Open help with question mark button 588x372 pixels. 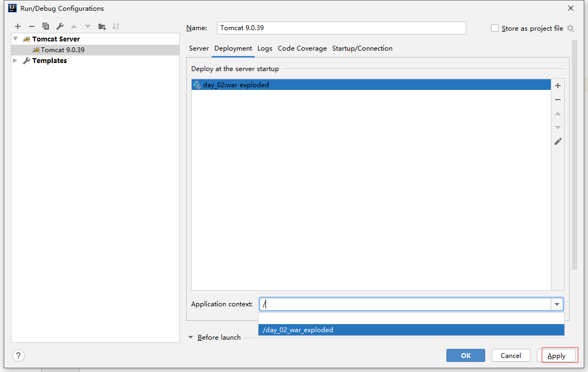(18, 355)
